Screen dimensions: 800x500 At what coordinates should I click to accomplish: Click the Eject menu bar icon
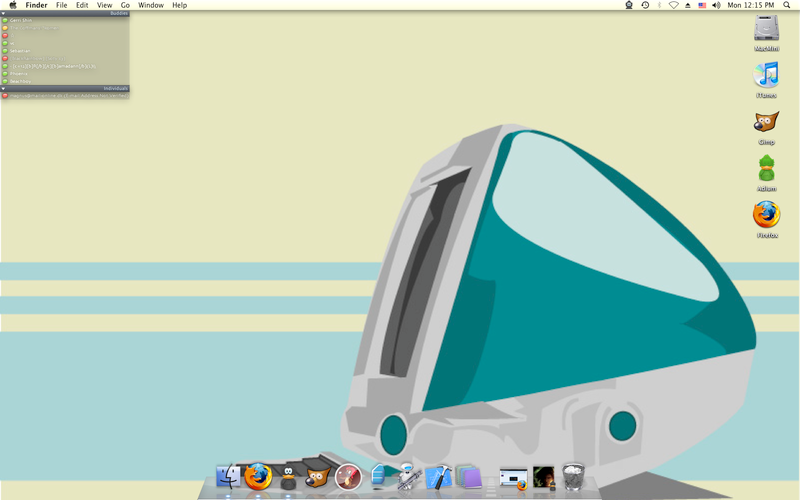[688, 5]
